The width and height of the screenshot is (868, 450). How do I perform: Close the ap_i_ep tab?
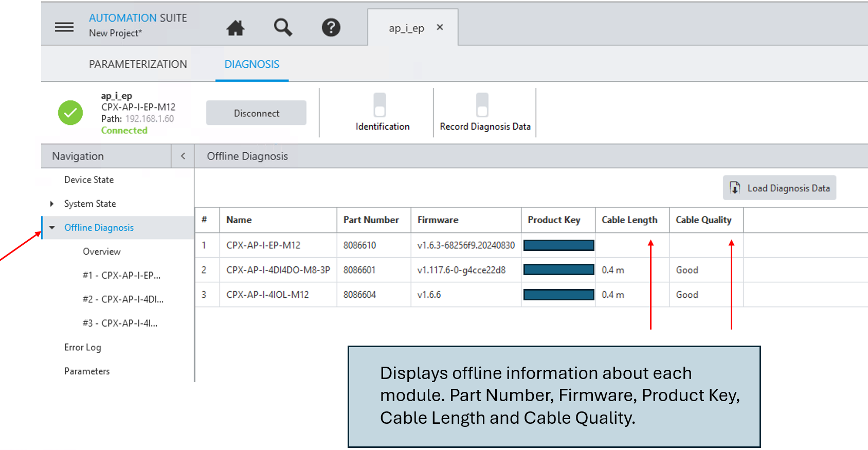pos(440,27)
